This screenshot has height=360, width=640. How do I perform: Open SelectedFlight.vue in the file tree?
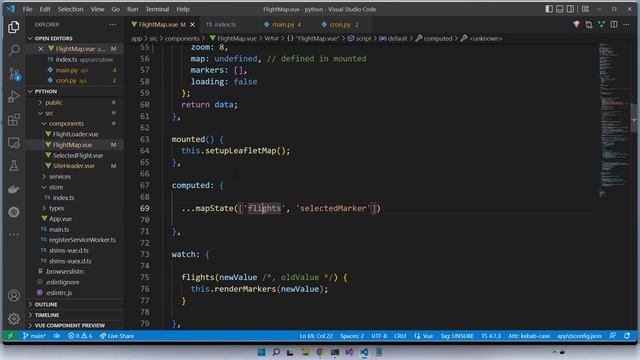coord(78,156)
